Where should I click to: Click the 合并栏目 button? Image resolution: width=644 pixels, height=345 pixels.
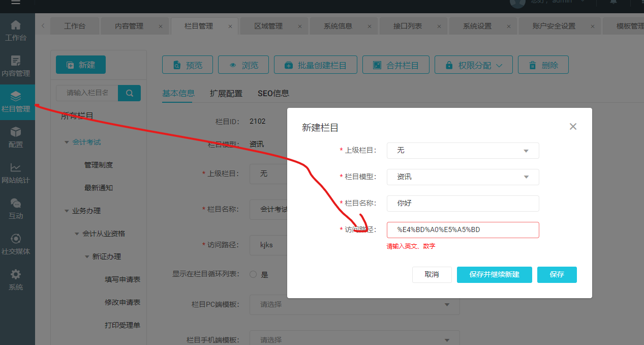396,65
